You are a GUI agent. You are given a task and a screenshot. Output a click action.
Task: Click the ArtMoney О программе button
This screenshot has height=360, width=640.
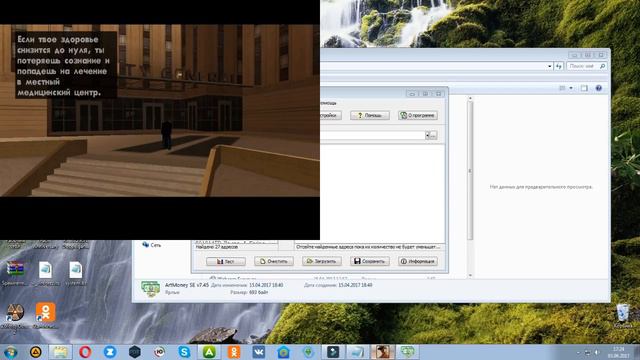click(x=418, y=116)
